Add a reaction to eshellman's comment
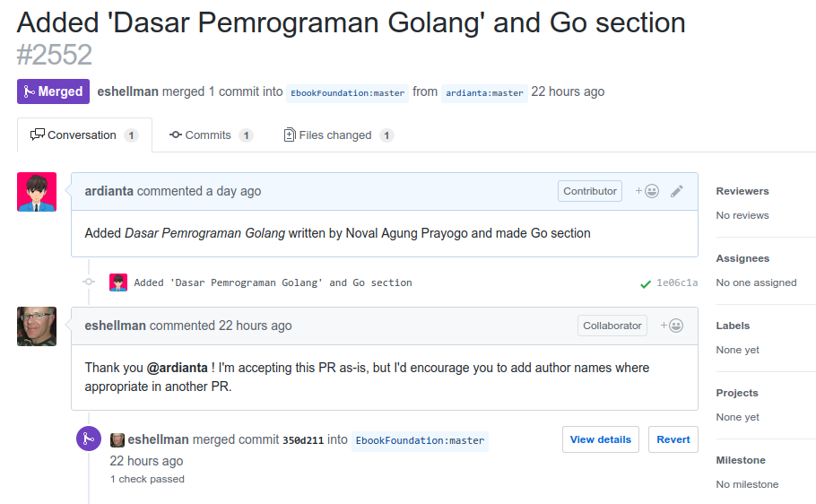816x504 pixels. point(672,326)
